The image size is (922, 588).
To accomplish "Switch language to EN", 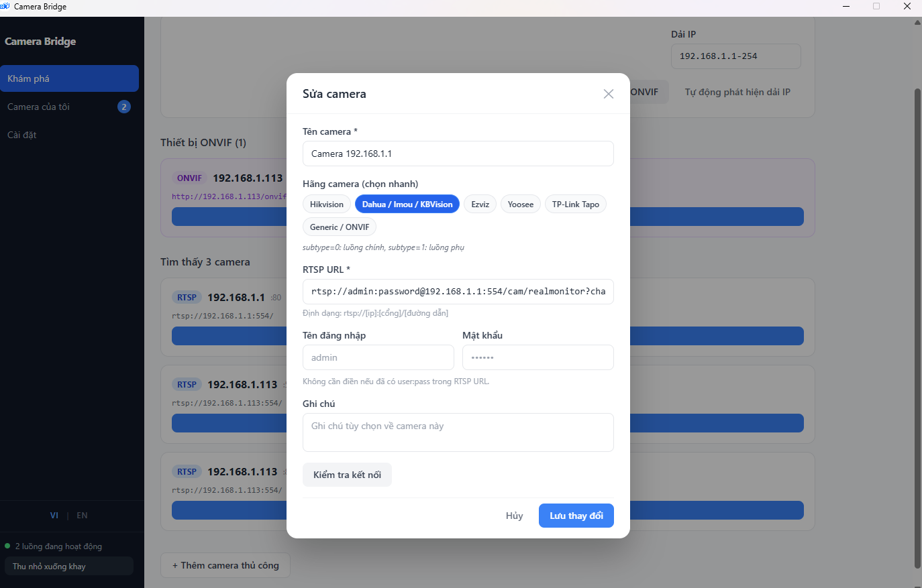I will (x=82, y=516).
